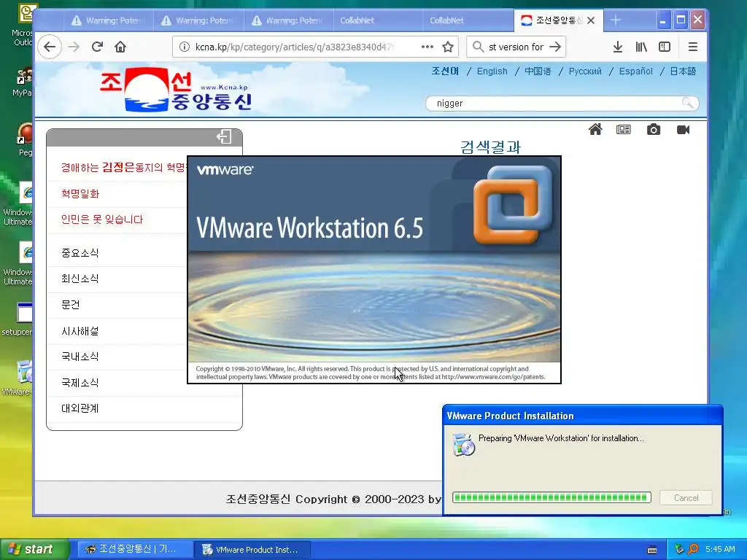Open 인민은 못 잊습니다 sidebar item
The height and width of the screenshot is (560, 747).
click(x=102, y=219)
